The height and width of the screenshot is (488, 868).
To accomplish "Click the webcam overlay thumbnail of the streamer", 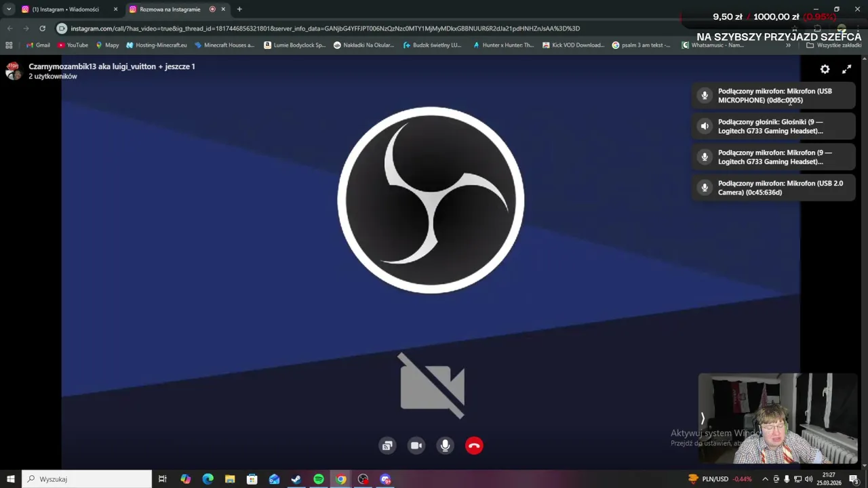I will point(778,418).
